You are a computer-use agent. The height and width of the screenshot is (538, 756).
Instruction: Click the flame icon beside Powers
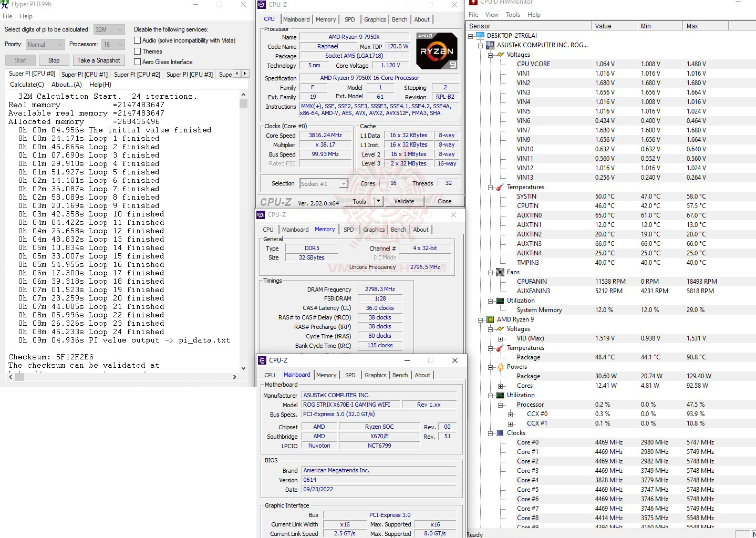[500, 367]
